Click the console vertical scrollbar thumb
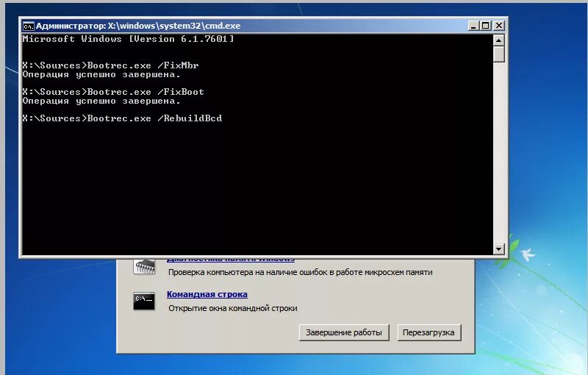Screen dimensions: 588x375 click(x=499, y=54)
